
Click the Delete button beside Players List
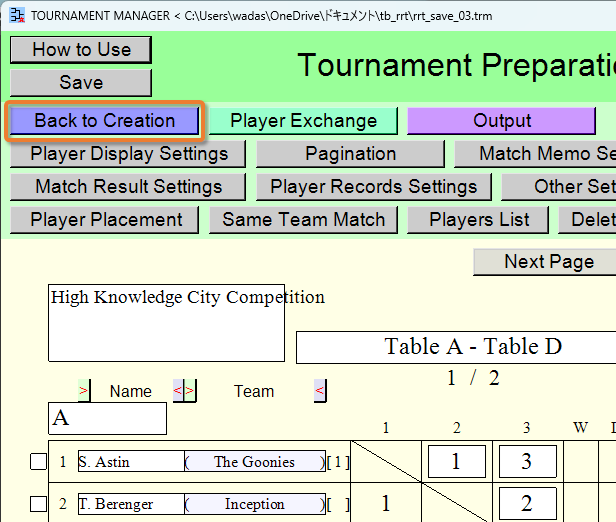587,220
